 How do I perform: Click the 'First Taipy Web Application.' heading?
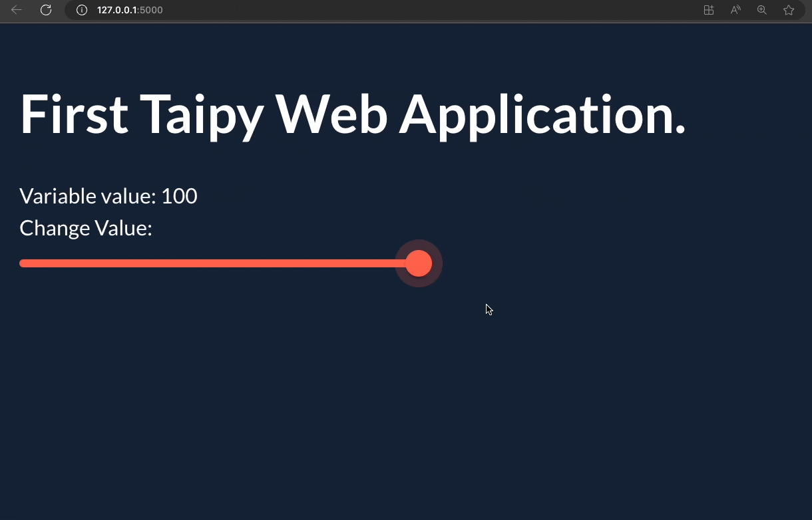(x=353, y=114)
